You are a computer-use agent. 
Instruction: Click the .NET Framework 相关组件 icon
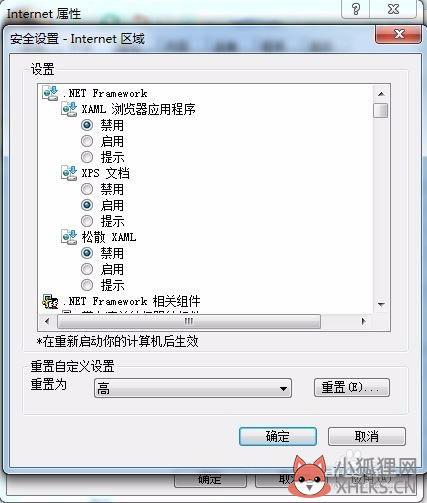pos(50,301)
